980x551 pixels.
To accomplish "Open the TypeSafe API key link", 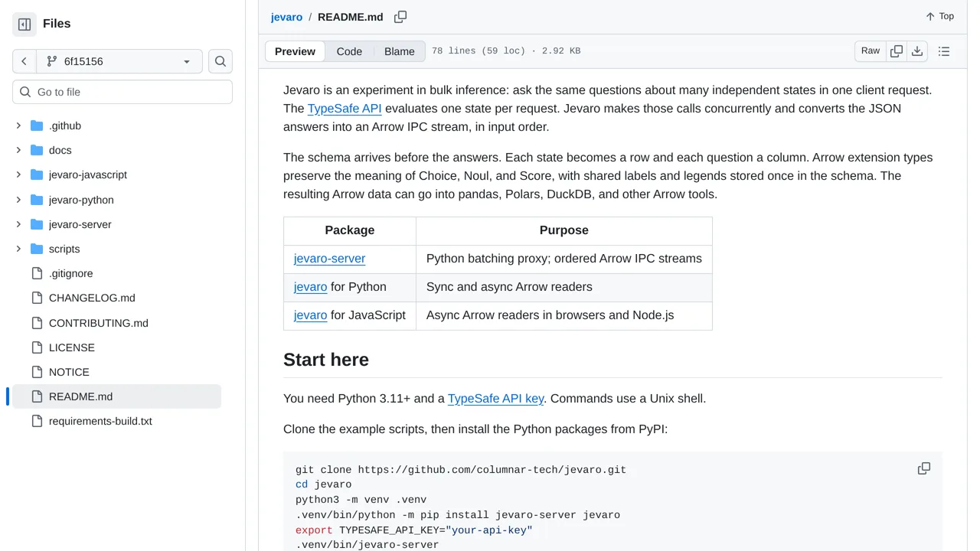I will [x=496, y=399].
